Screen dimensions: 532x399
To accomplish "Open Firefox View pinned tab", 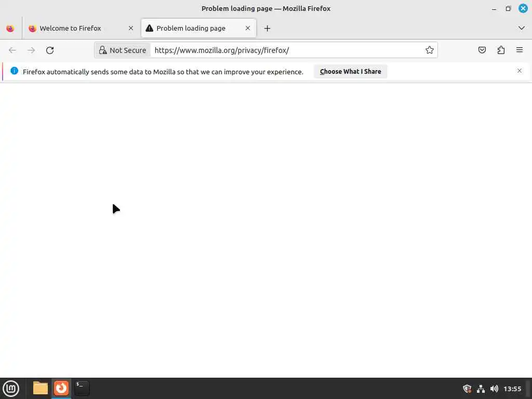I will (10, 29).
